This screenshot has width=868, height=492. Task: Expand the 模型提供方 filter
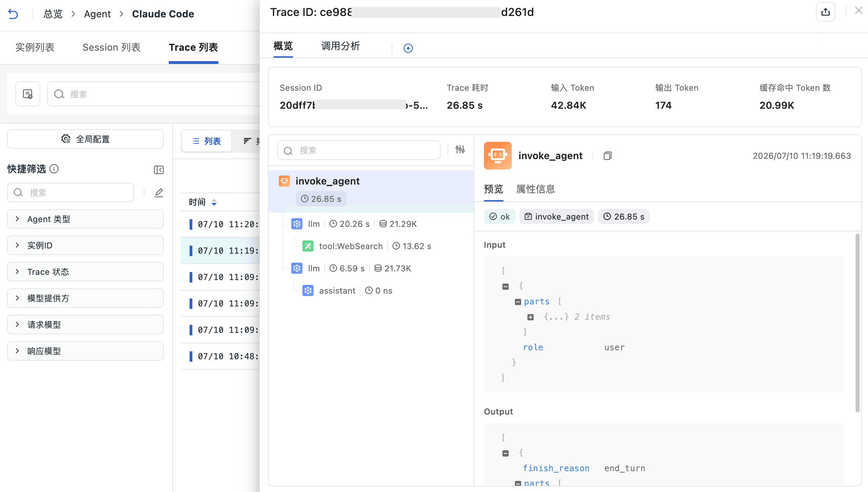point(85,298)
